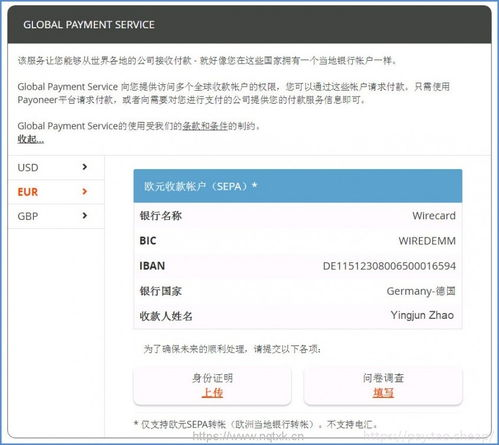Click the chevron next to GBP

pos(85,216)
